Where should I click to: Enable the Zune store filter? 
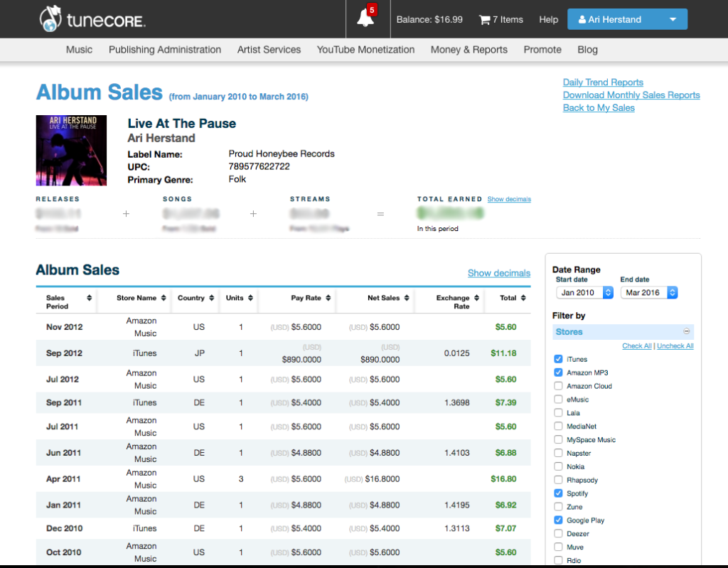pyautogui.click(x=558, y=507)
